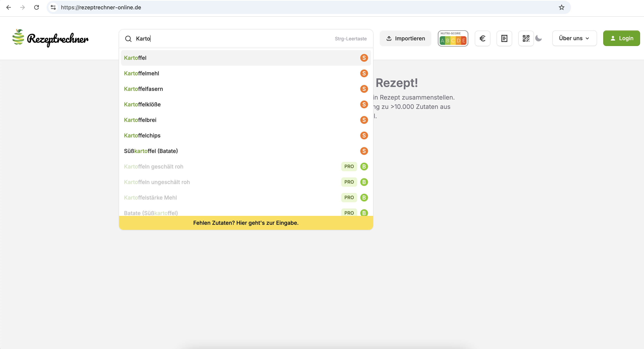Click the search magnifier icon

[128, 39]
